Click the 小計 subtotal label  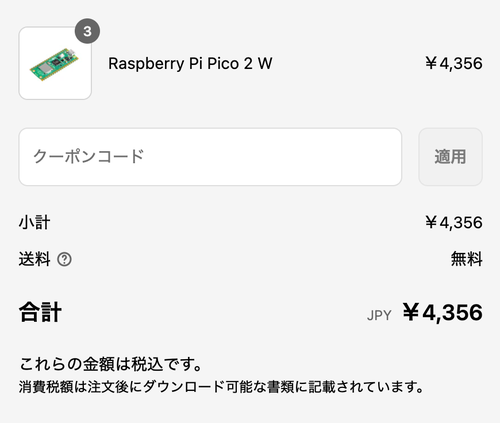34,222
